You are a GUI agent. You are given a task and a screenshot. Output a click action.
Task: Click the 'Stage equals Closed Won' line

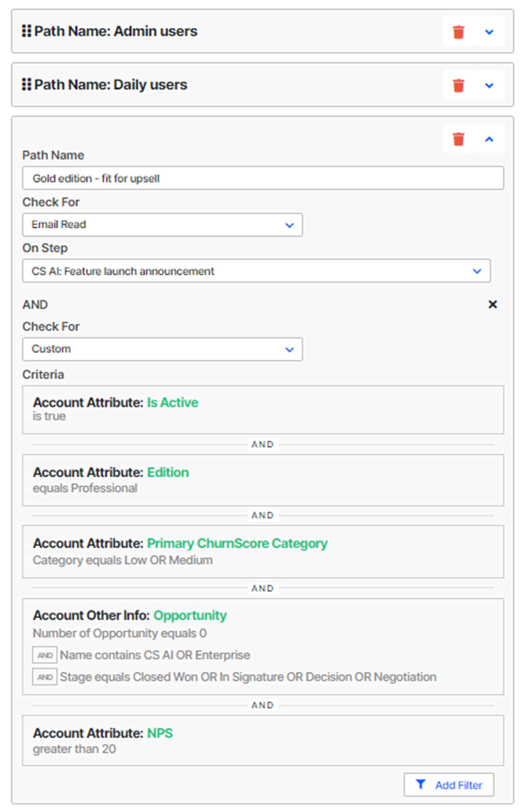click(248, 677)
